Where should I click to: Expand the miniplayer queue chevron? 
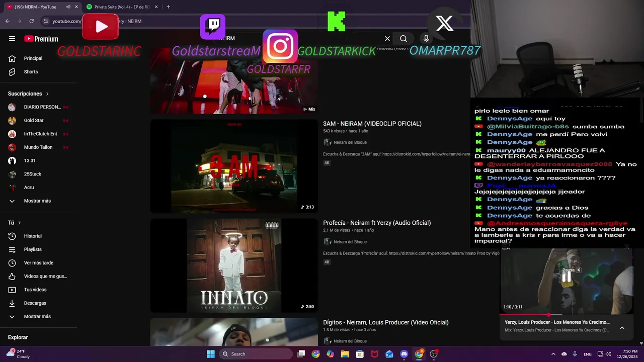point(622,328)
